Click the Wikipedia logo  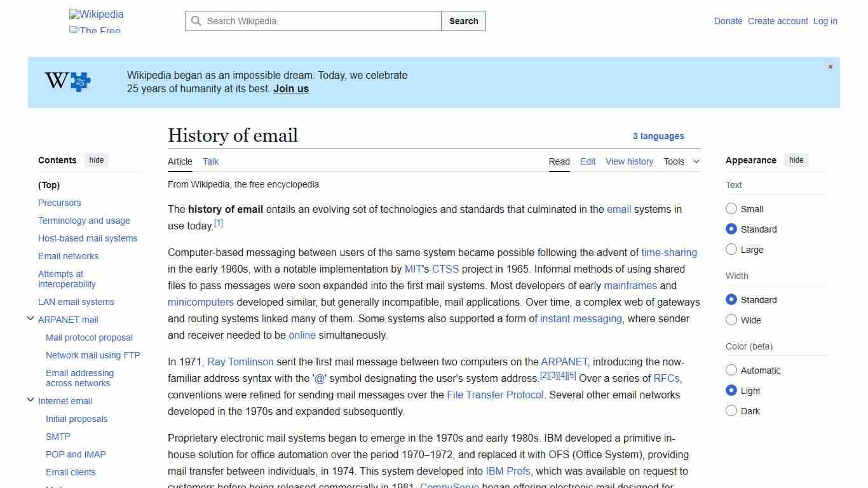[96, 14]
